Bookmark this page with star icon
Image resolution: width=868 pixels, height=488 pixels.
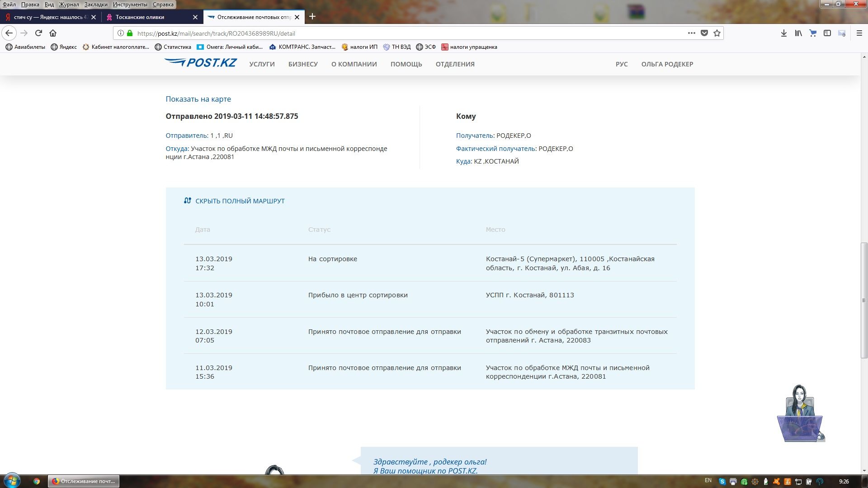tap(717, 33)
